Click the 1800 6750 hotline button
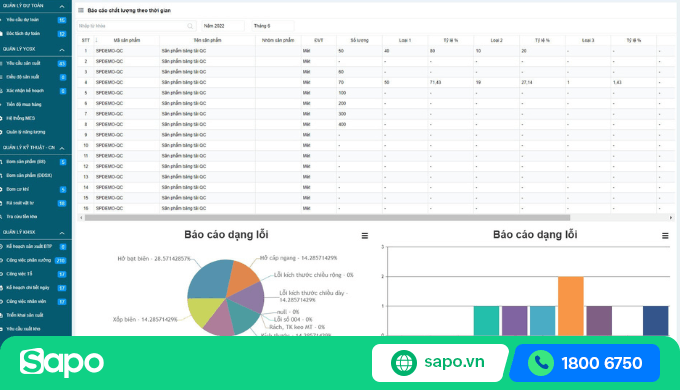 coord(585,363)
